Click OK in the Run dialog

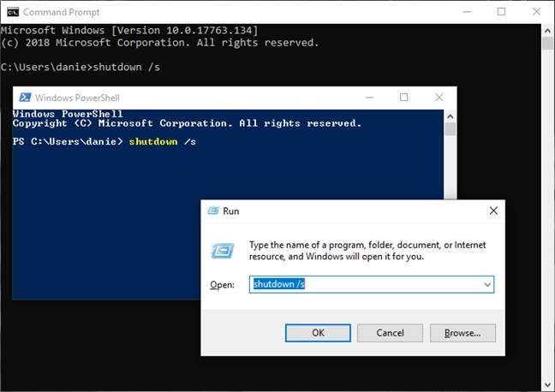[x=318, y=333]
